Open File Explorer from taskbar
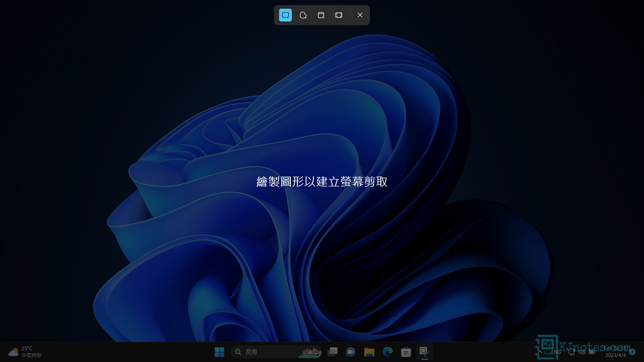The image size is (644, 362). (369, 352)
